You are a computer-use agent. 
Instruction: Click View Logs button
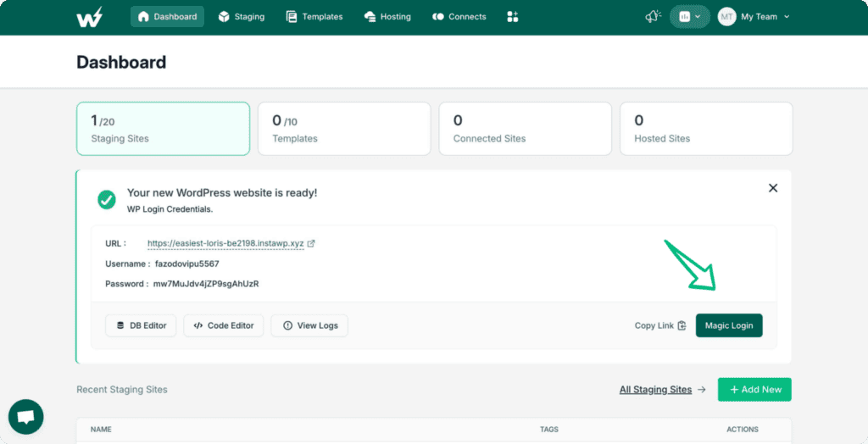(309, 325)
